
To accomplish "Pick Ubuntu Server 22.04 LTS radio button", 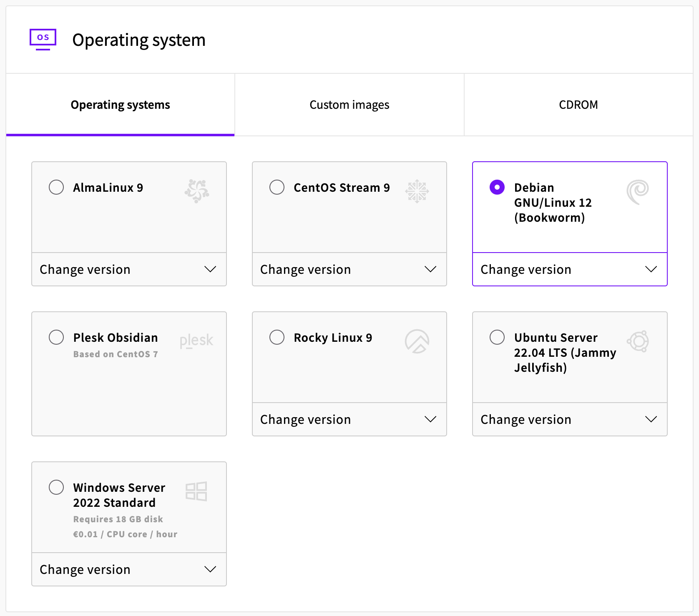I will (x=497, y=337).
